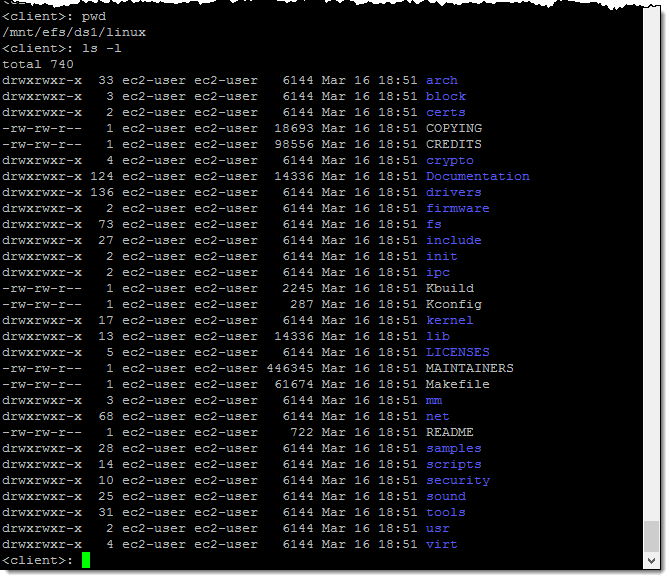The height and width of the screenshot is (580, 671).
Task: Click the virt directory name
Action: tap(441, 544)
